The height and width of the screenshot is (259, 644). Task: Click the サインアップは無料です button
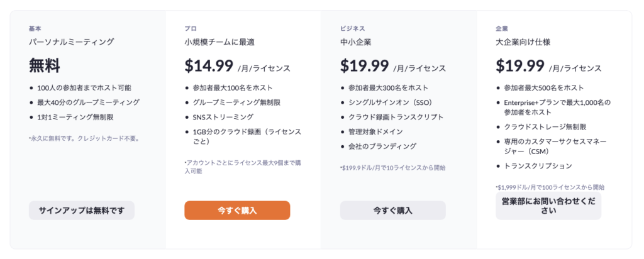[81, 211]
